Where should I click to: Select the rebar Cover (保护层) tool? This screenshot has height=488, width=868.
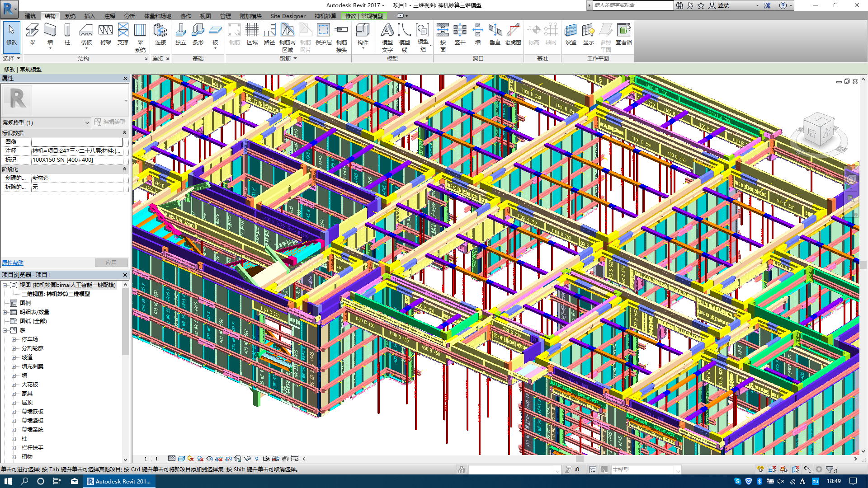[x=323, y=34]
